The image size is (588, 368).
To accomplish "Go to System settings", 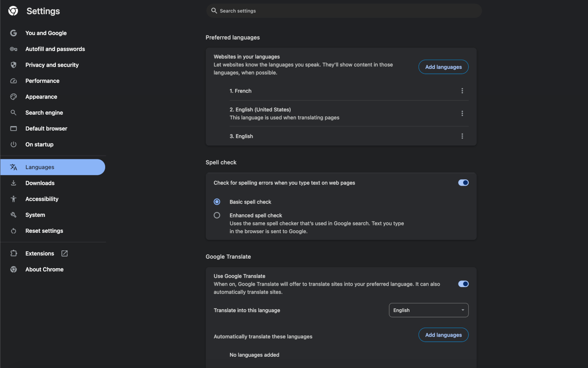I will pos(35,214).
